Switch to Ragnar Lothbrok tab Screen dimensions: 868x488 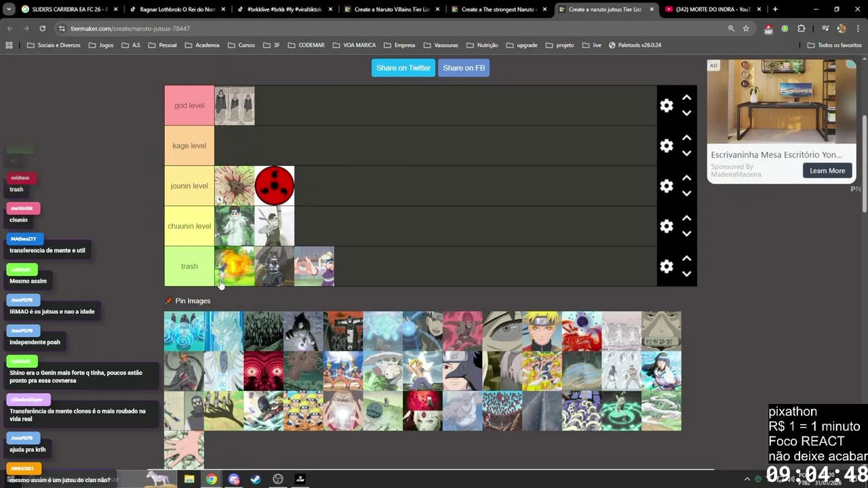pos(176,9)
